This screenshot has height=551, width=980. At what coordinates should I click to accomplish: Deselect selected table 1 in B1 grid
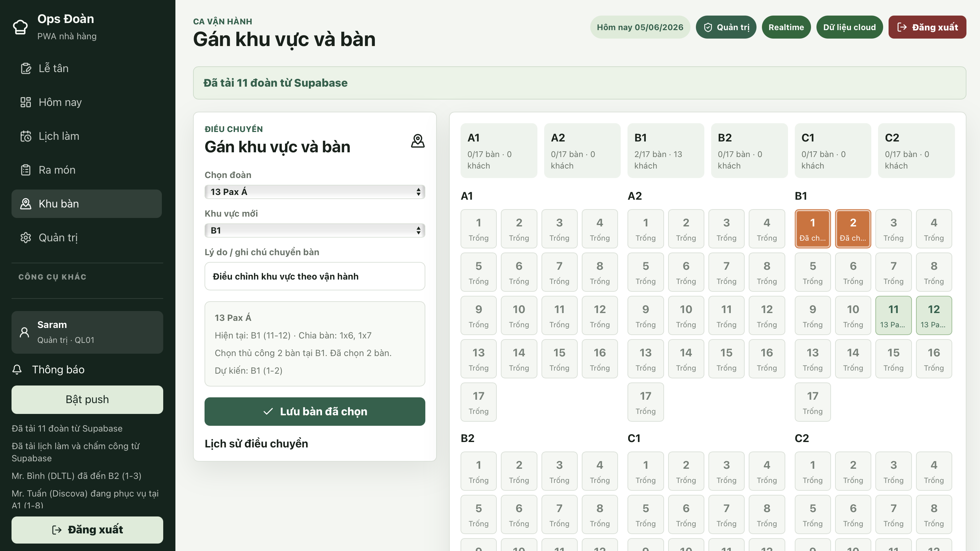pyautogui.click(x=812, y=229)
